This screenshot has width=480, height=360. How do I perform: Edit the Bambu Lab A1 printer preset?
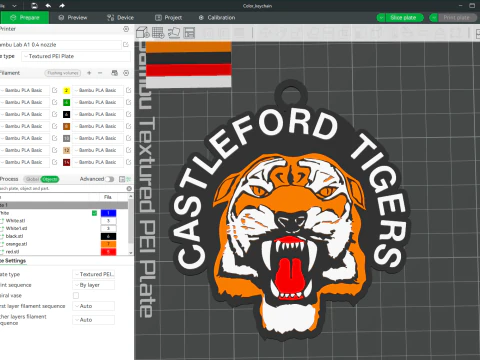pos(126,45)
